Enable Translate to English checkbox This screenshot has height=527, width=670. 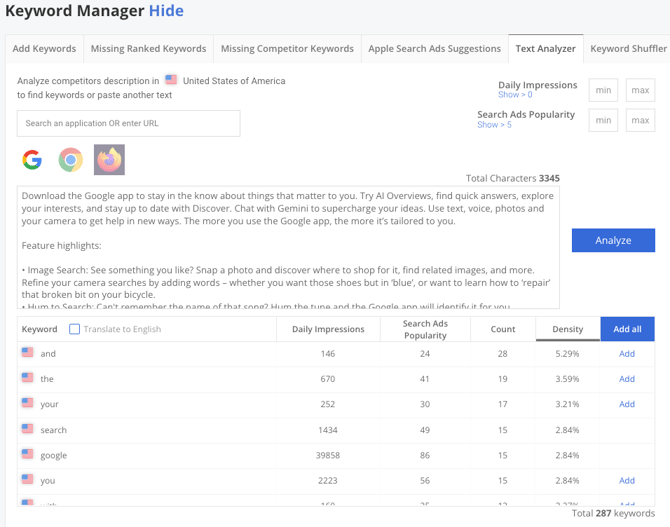pyautogui.click(x=75, y=329)
